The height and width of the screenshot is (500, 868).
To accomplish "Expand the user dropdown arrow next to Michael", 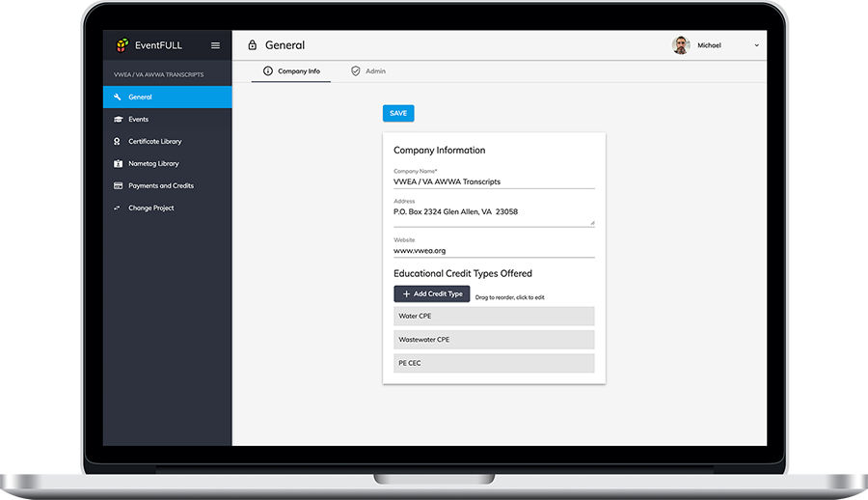I will tap(756, 45).
